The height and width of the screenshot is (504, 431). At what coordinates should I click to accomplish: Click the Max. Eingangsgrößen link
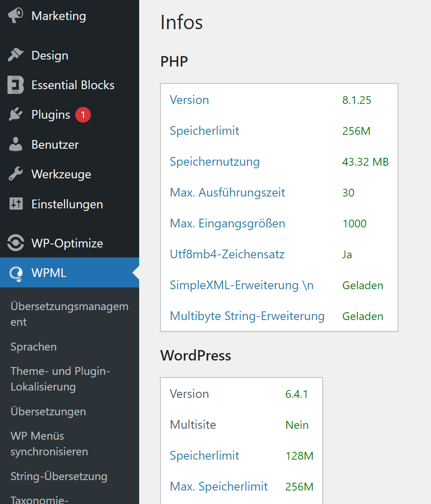227,224
